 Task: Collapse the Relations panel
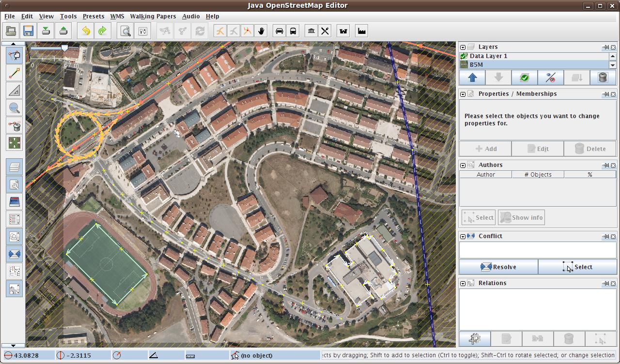pos(463,284)
